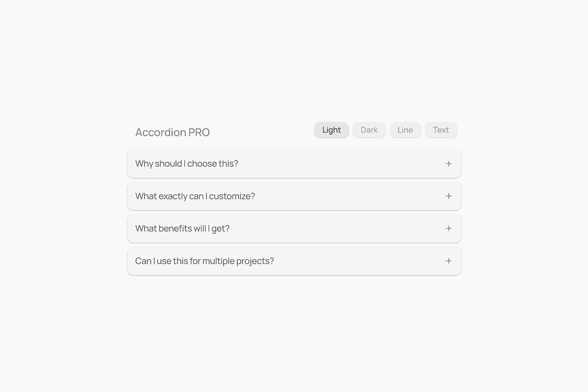
Task: Enable the Dark theme pill button
Action: click(369, 130)
